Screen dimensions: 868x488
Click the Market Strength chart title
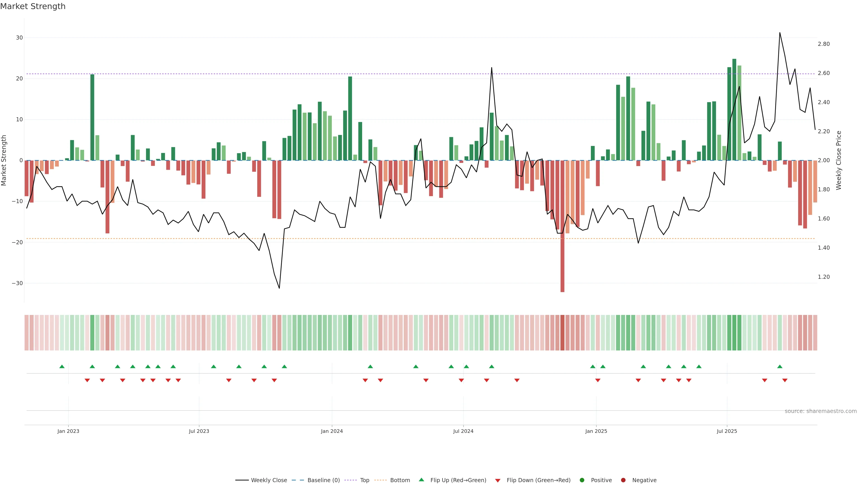click(33, 6)
